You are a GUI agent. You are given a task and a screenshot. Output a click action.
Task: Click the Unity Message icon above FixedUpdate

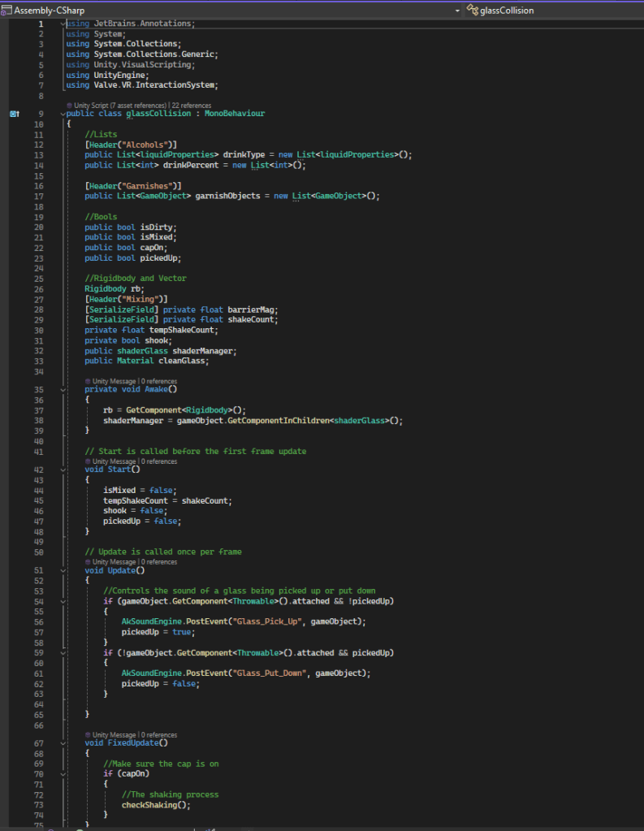click(x=88, y=734)
